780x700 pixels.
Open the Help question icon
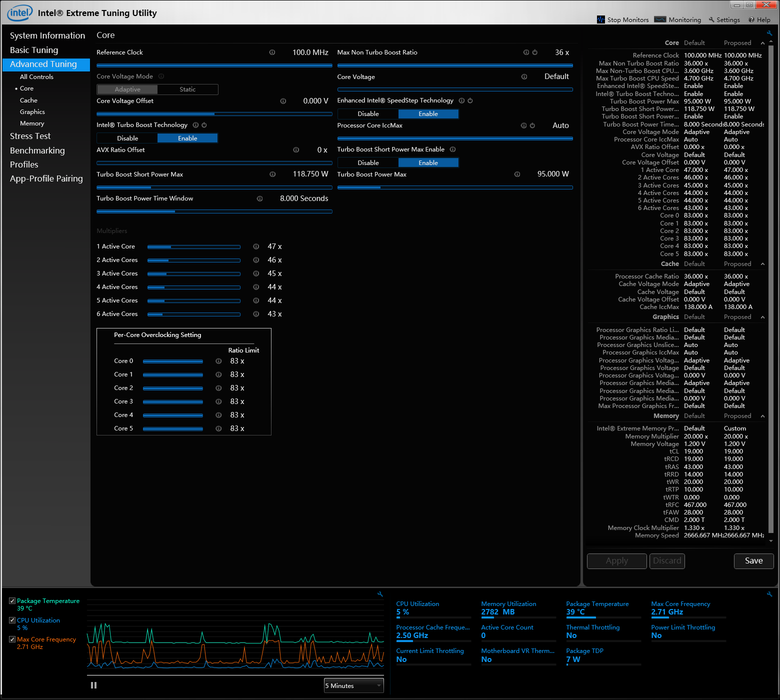tap(751, 20)
